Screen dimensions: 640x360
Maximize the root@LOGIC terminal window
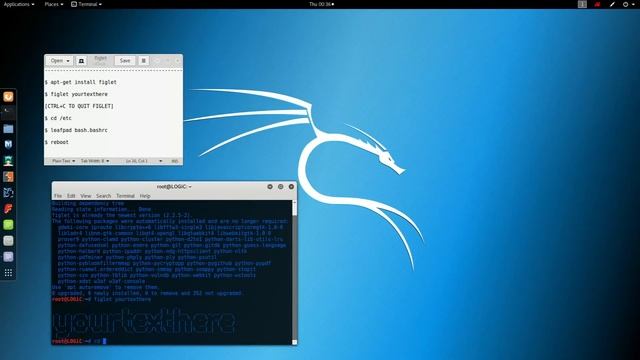pos(280,187)
